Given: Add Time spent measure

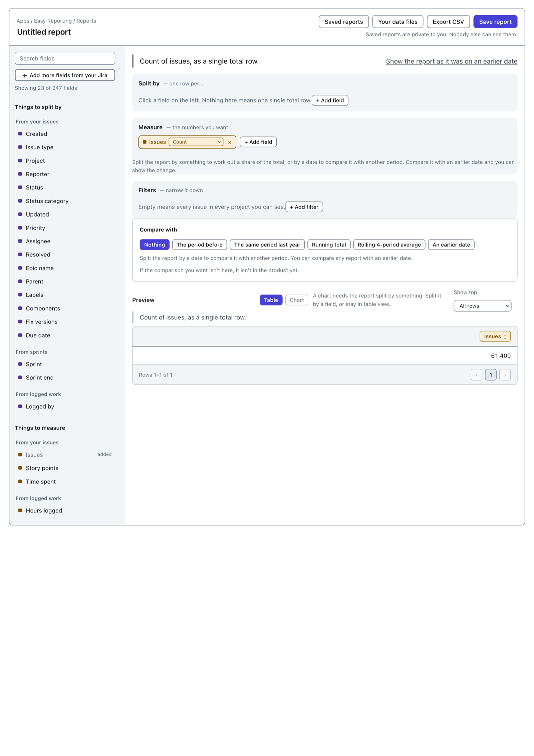Looking at the screenshot, I should [65, 482].
